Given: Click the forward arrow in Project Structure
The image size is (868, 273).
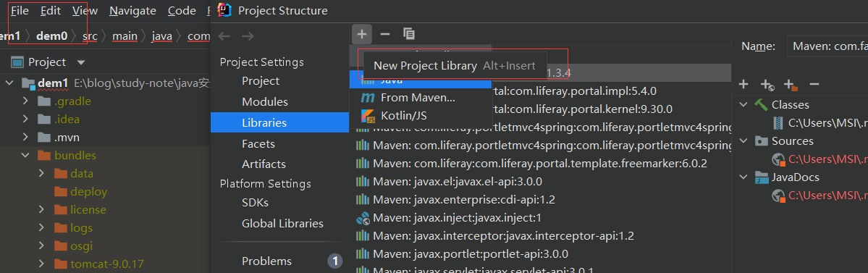Looking at the screenshot, I should [x=248, y=36].
